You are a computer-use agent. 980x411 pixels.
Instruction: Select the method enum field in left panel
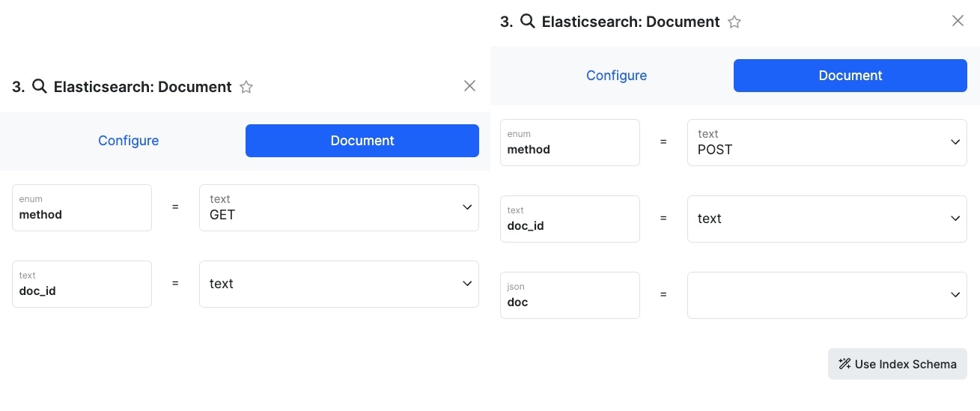(82, 207)
